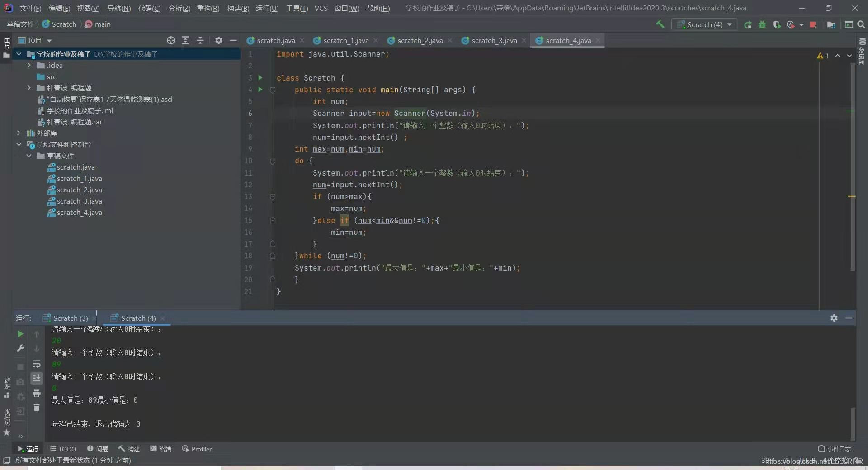Close the Scratch (4) run tab
Image resolution: width=868 pixels, height=470 pixels.
[x=163, y=318]
